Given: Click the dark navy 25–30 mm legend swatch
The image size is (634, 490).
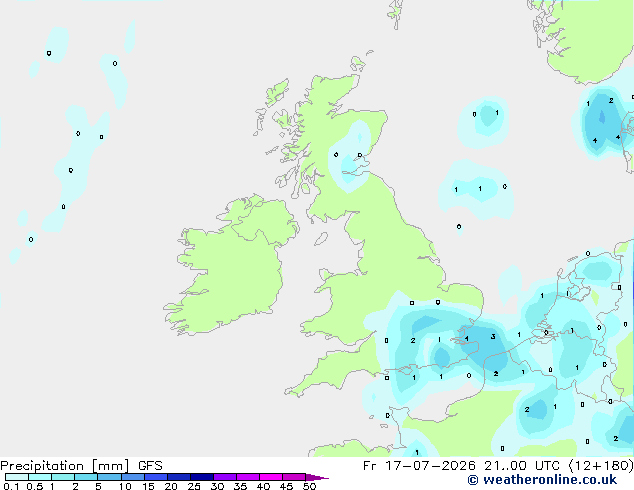Looking at the screenshot, I should point(201,477).
